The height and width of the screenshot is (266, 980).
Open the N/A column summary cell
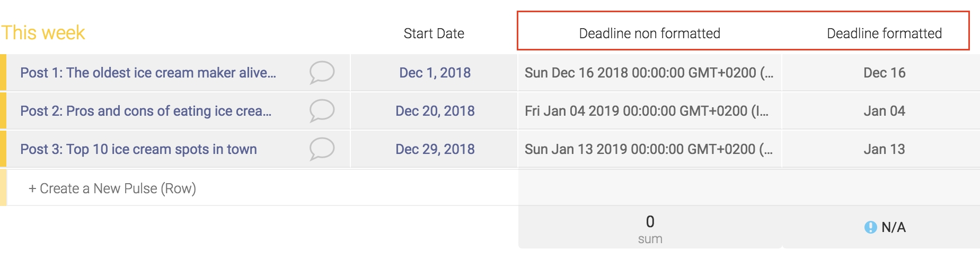[881, 227]
